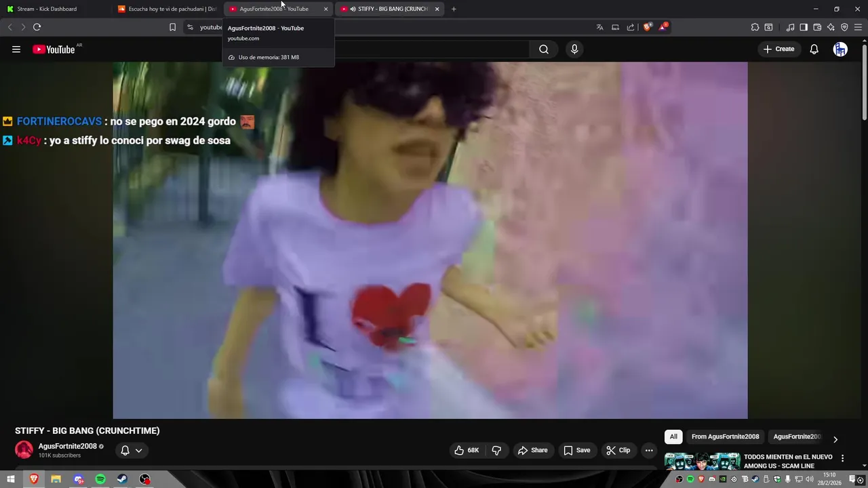Go to the YouTube home logo
Viewport: 868px width, 488px height.
point(54,49)
